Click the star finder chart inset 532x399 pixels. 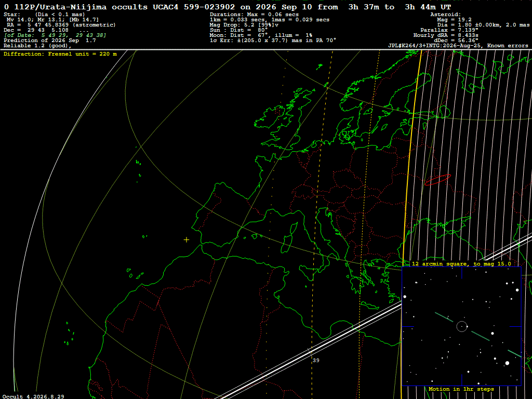461,326
